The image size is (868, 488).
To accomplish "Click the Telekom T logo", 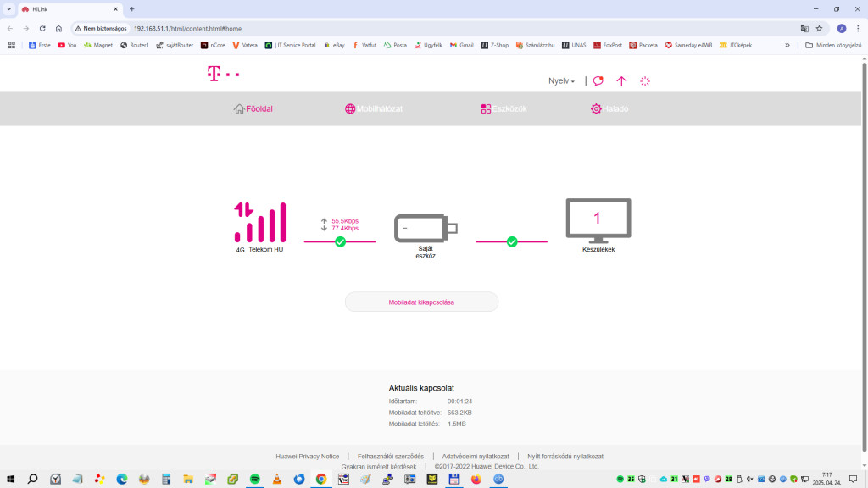I will pyautogui.click(x=223, y=74).
